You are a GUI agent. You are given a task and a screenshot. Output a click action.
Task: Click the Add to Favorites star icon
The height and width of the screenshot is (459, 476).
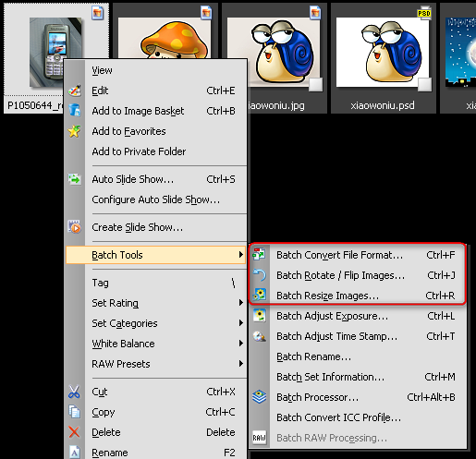pos(75,131)
